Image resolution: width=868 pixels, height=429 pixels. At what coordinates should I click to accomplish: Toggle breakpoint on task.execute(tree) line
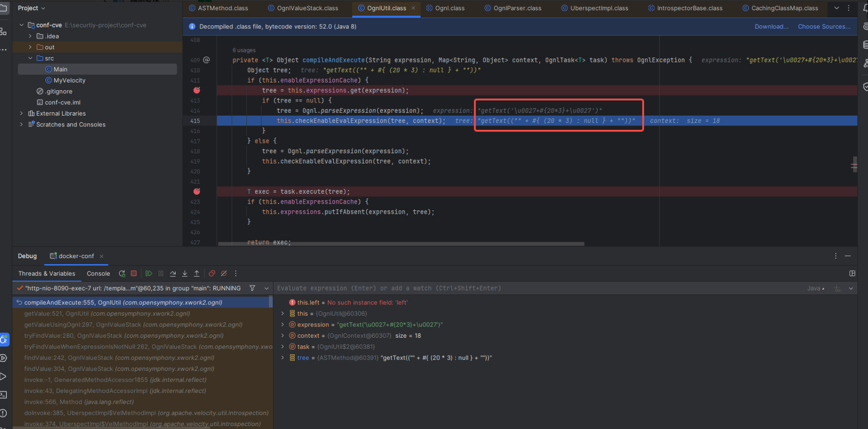197,191
